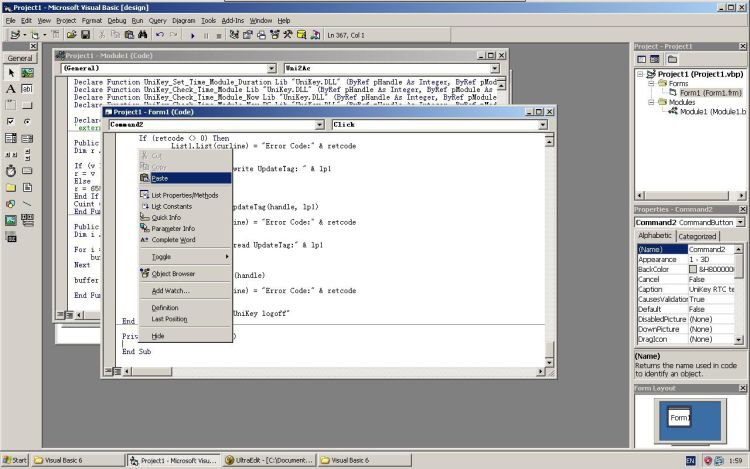Open the Add-Ins menu
Screen dimensions: 750x469
[x=232, y=21]
